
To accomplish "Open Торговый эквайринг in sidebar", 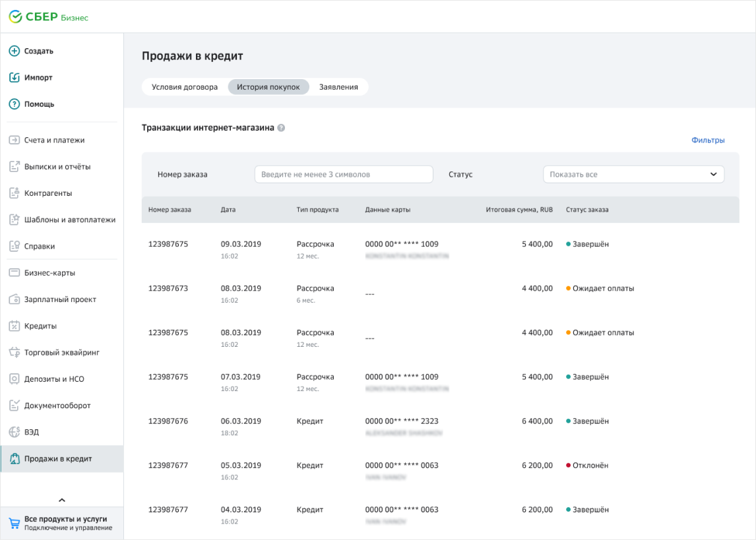I will click(61, 353).
